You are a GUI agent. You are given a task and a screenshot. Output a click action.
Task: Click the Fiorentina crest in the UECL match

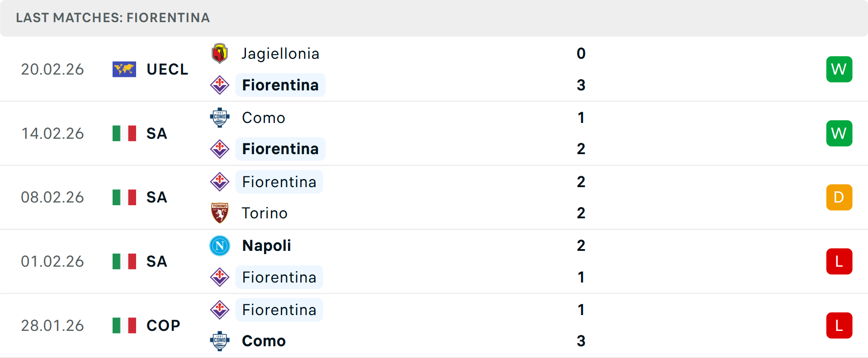tap(220, 85)
